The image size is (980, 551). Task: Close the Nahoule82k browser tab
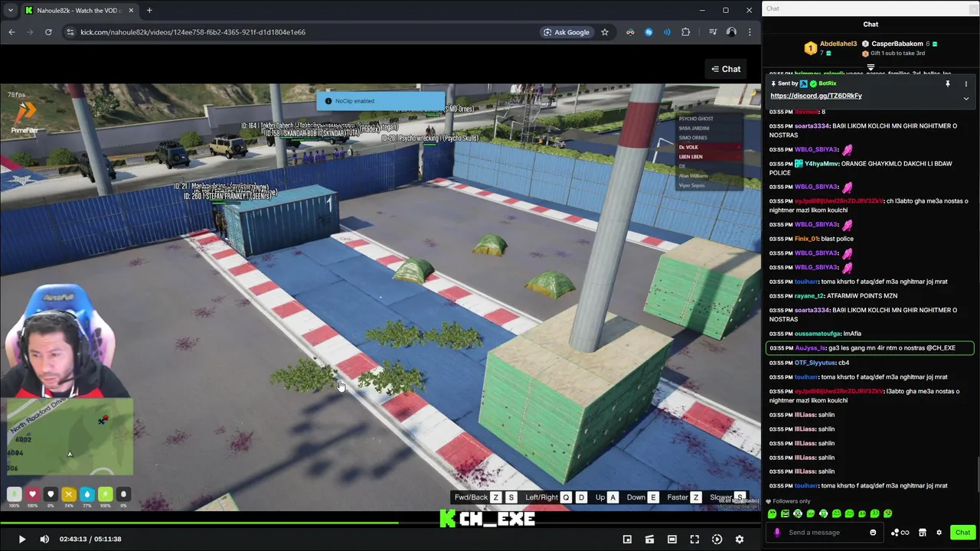[x=130, y=11]
